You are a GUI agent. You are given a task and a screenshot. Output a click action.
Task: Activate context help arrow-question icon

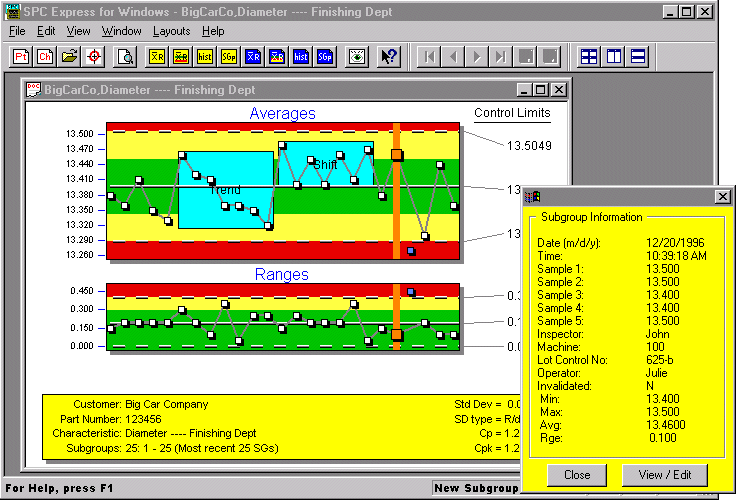pyautogui.click(x=390, y=57)
